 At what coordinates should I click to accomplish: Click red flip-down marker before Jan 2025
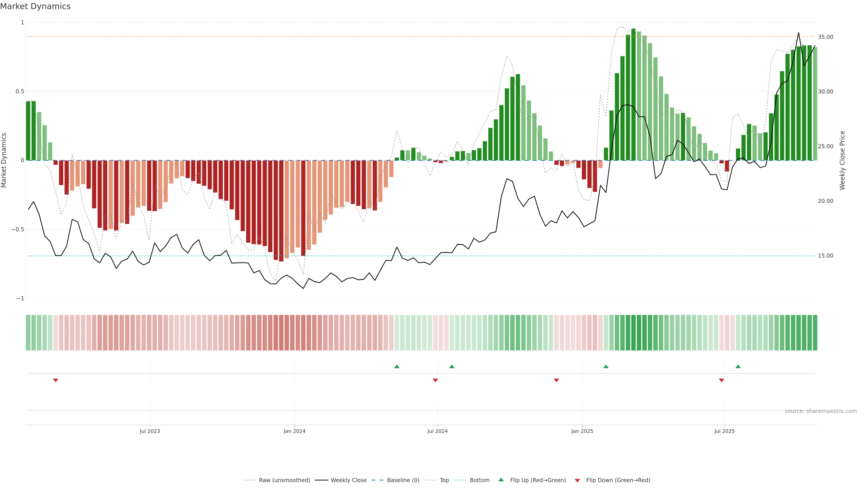(556, 380)
